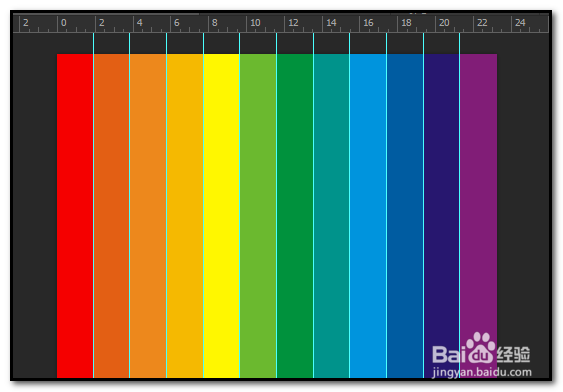Click the red color stripe

pyautogui.click(x=75, y=216)
